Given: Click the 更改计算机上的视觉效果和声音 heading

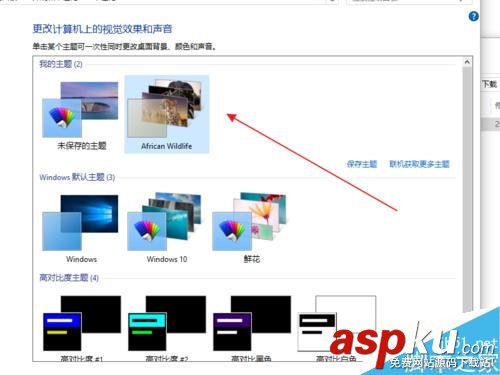Looking at the screenshot, I should click(102, 29).
